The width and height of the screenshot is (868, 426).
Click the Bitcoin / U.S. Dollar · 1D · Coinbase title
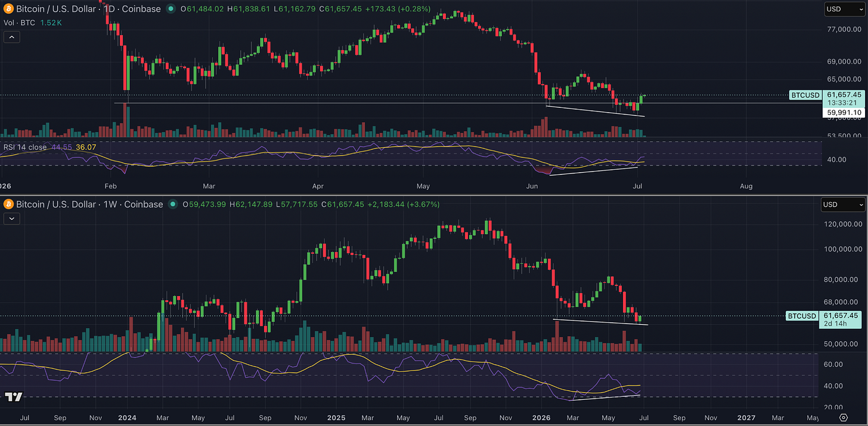(89, 9)
